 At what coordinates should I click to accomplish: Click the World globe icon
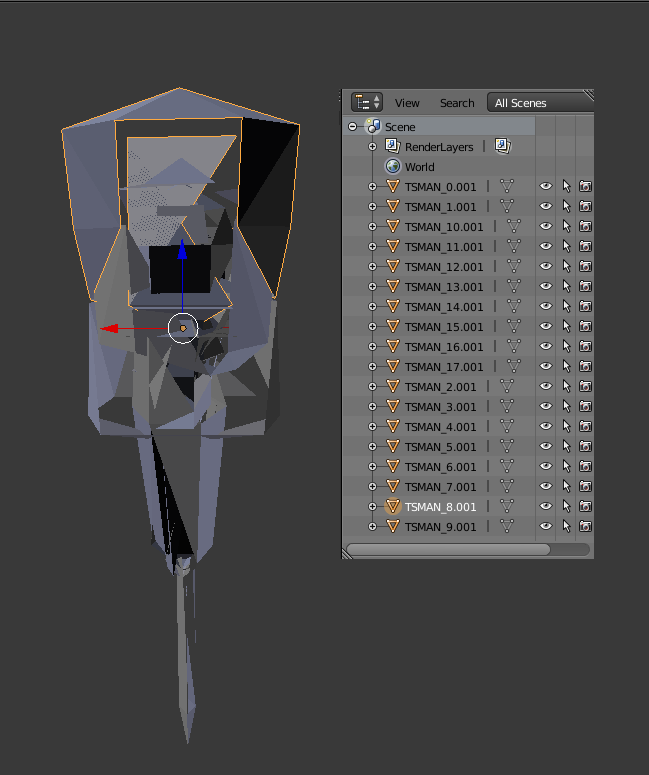pyautogui.click(x=392, y=167)
